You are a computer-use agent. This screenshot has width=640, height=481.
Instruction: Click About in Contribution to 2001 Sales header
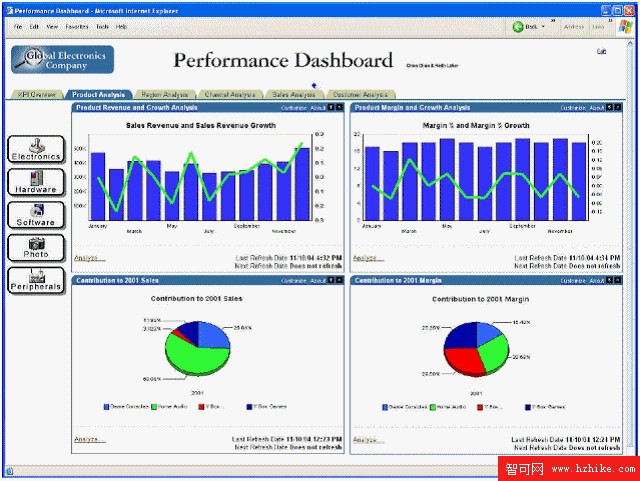pos(318,281)
